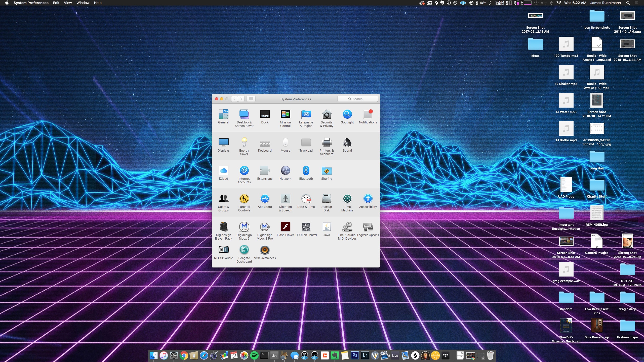The height and width of the screenshot is (362, 644).
Task: Click Show All grid button in toolbar
Action: coord(251,99)
